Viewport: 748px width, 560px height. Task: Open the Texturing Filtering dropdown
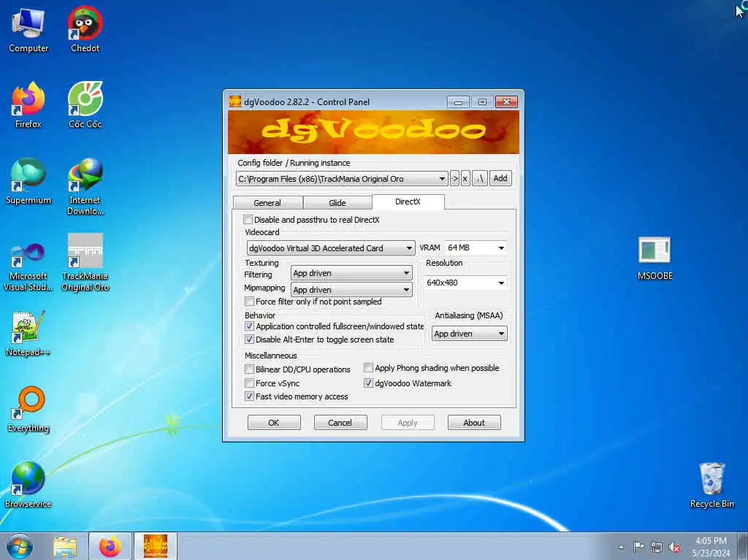pos(351,273)
